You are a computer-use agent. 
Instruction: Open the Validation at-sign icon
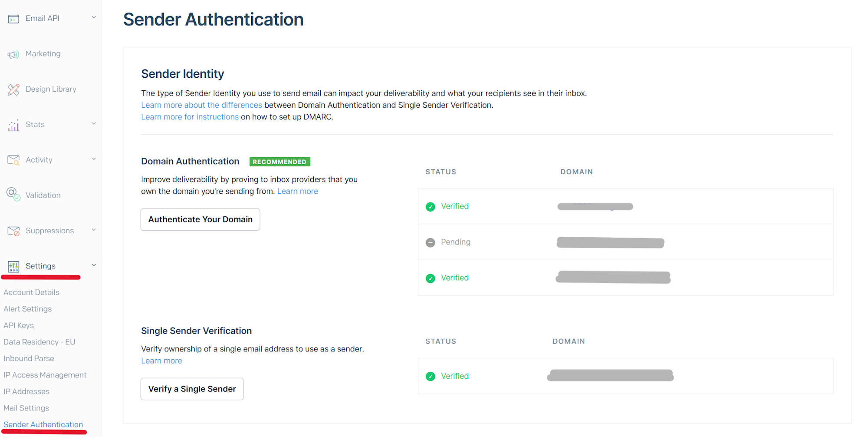[x=13, y=194]
